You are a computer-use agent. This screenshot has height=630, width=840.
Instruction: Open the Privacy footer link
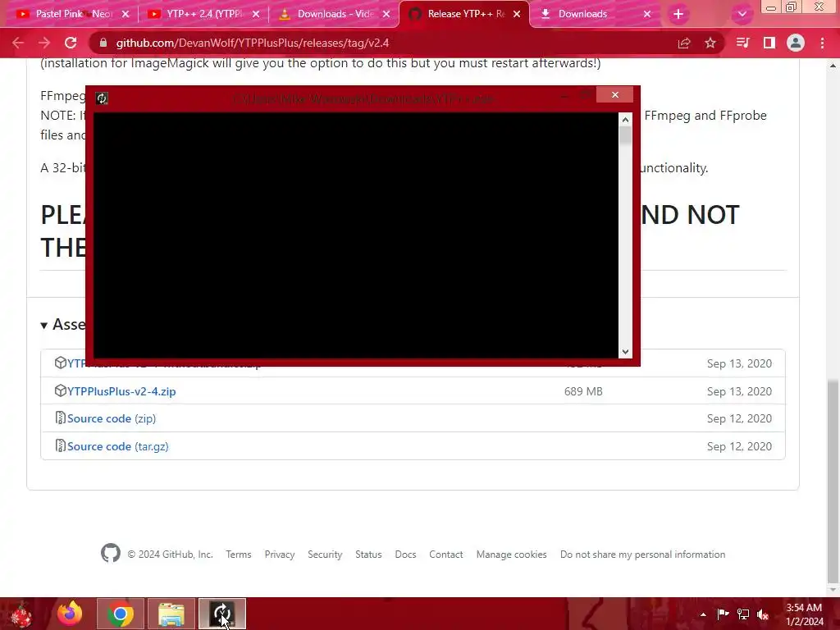[x=280, y=555]
